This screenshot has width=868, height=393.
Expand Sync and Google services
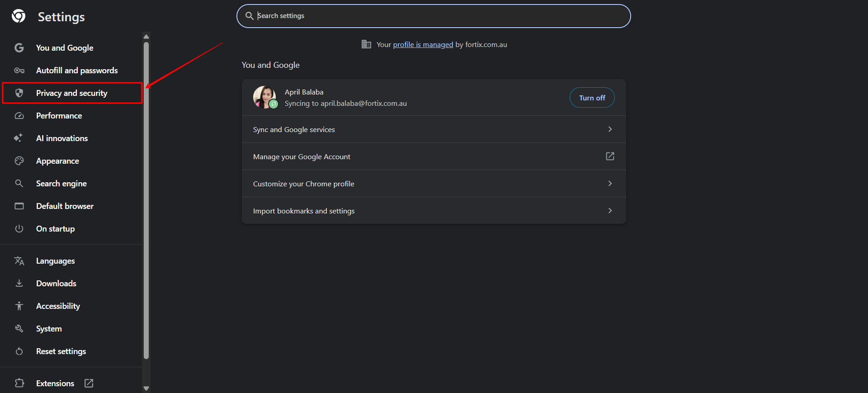click(610, 129)
